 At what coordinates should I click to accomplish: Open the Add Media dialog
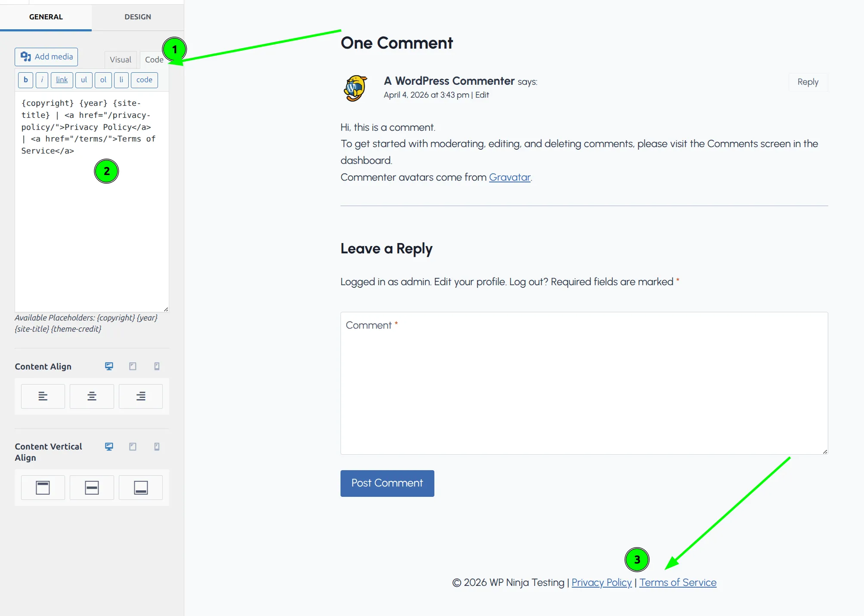pos(46,56)
